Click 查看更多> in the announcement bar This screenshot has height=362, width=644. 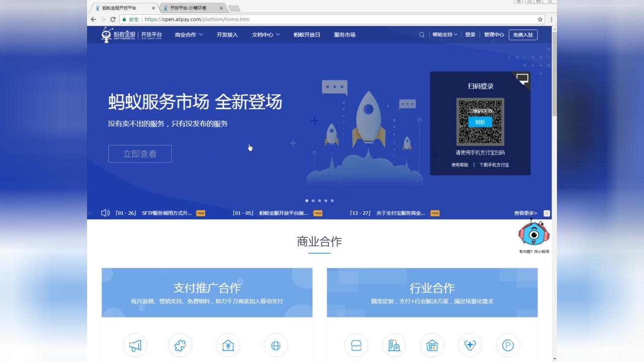point(525,213)
